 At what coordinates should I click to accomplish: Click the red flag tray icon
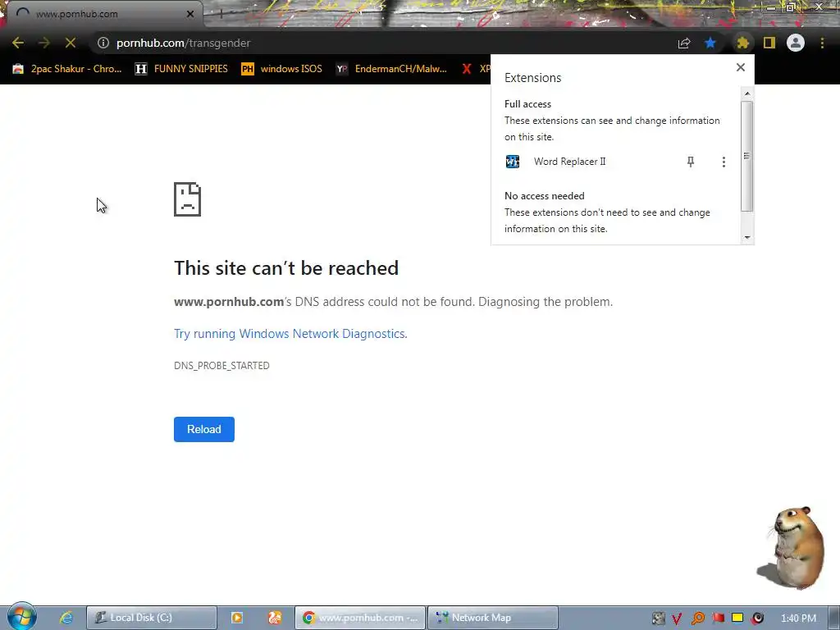pyautogui.click(x=718, y=619)
